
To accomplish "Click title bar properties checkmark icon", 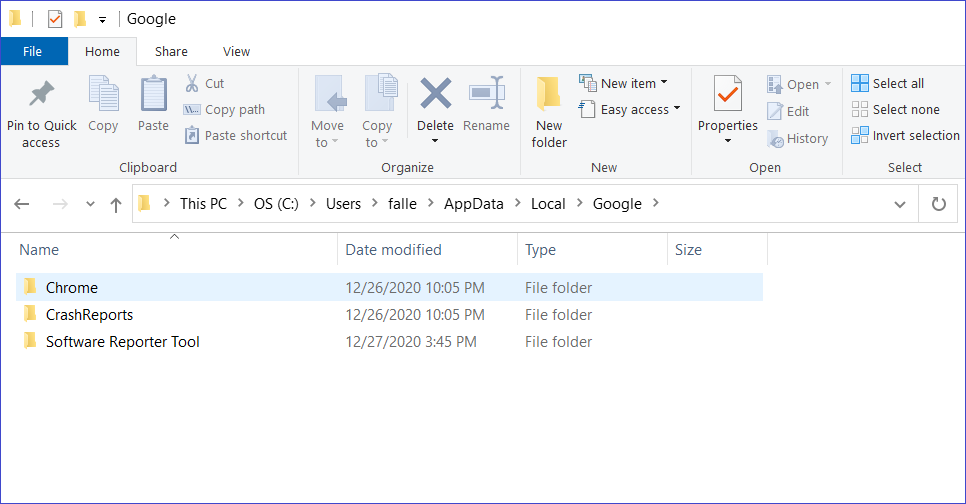I will (55, 19).
